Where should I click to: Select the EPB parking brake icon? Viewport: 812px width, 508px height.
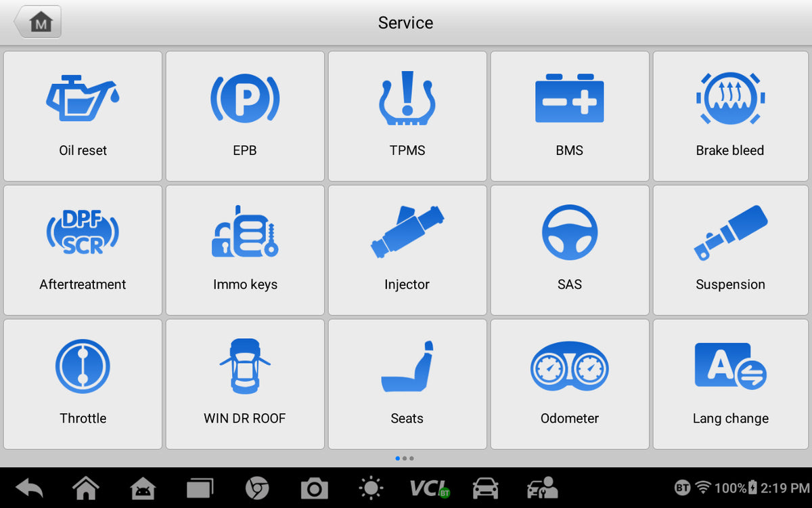pyautogui.click(x=245, y=117)
